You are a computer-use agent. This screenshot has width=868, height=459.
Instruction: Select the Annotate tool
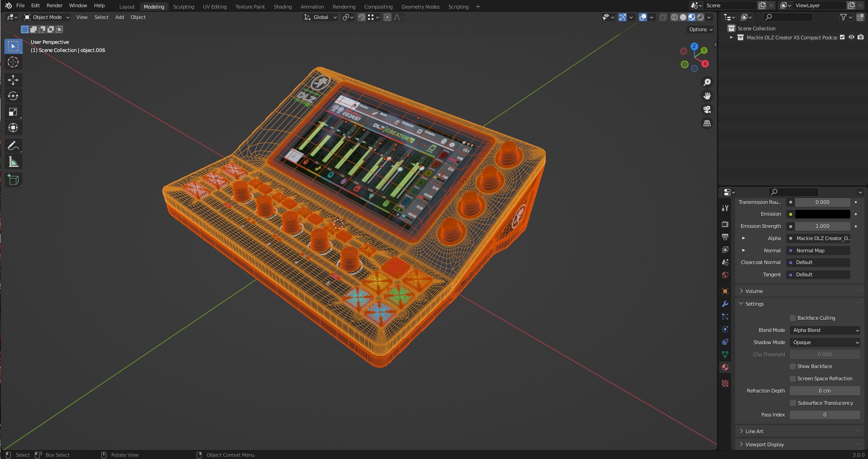(13, 146)
